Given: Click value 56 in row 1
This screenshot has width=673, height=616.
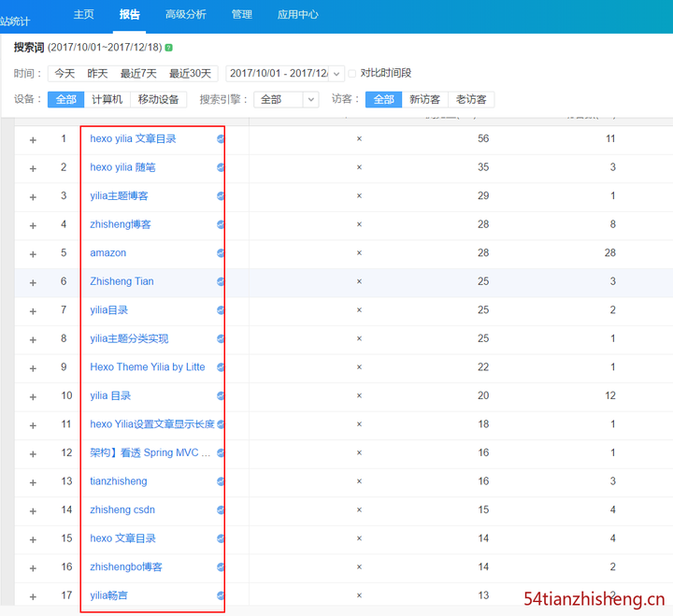Looking at the screenshot, I should pyautogui.click(x=483, y=138).
